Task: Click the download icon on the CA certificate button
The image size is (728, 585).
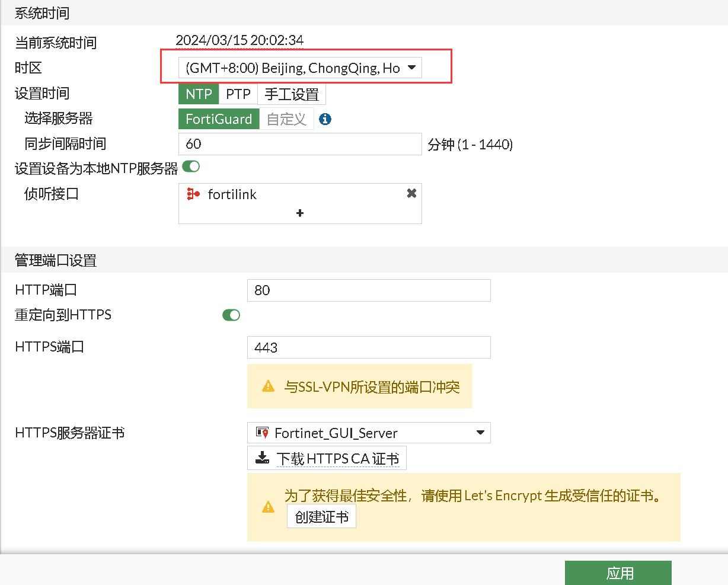Action: 261,458
